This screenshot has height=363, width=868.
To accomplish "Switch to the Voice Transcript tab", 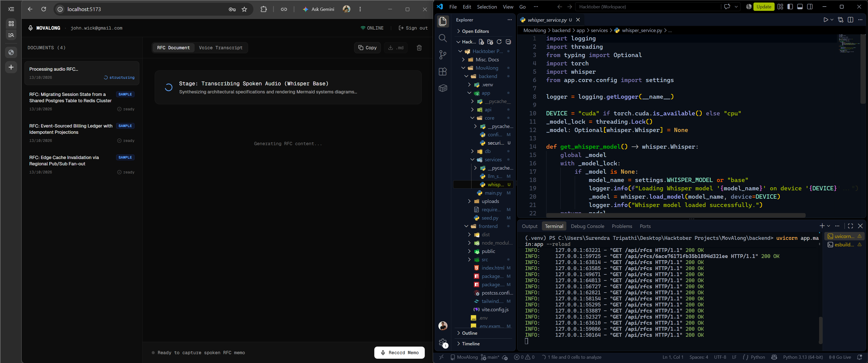I will (220, 47).
